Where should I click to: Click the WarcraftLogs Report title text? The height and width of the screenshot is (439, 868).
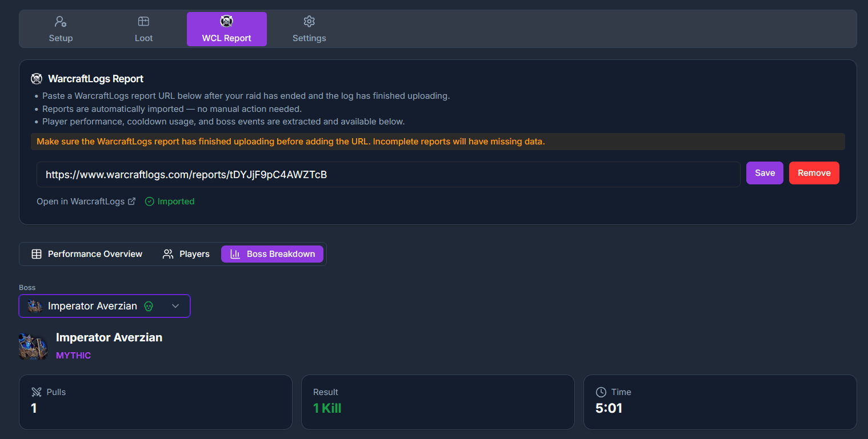pos(96,79)
